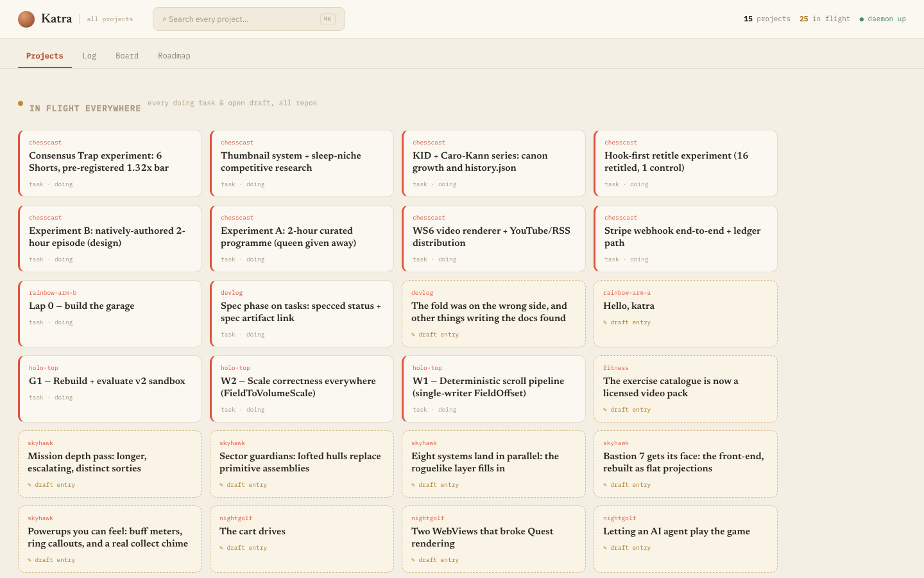
Task: Switch to the Projects tab
Action: (45, 56)
